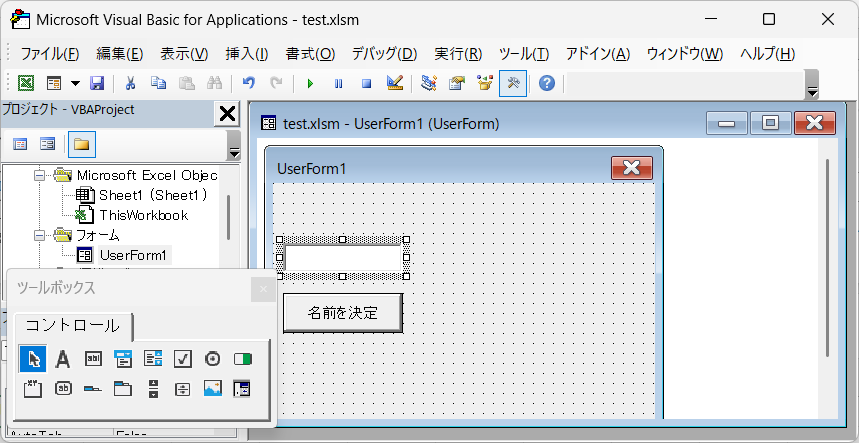Click the 名前を決定 button on the form
Screen dimensions: 859x443
tap(343, 313)
